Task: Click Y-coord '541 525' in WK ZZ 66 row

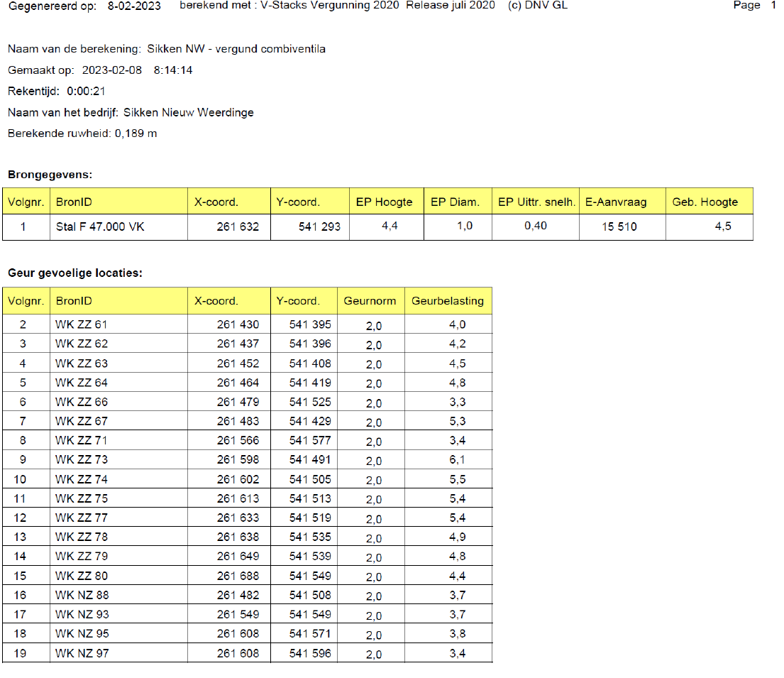Action: pos(310,402)
